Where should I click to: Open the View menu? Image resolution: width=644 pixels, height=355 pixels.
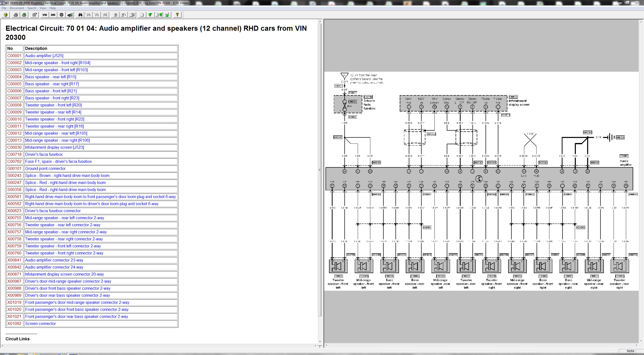[43, 8]
